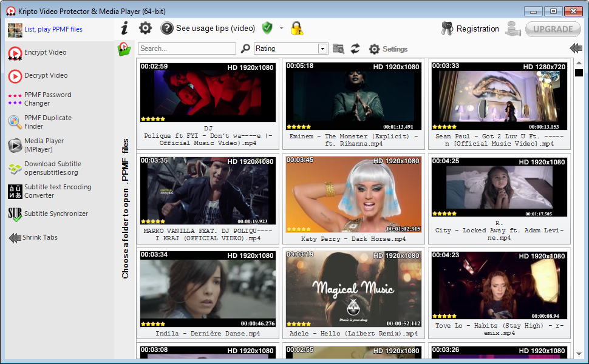Open Media Player (MPlayer) tab
This screenshot has width=589, height=364.
60,145
